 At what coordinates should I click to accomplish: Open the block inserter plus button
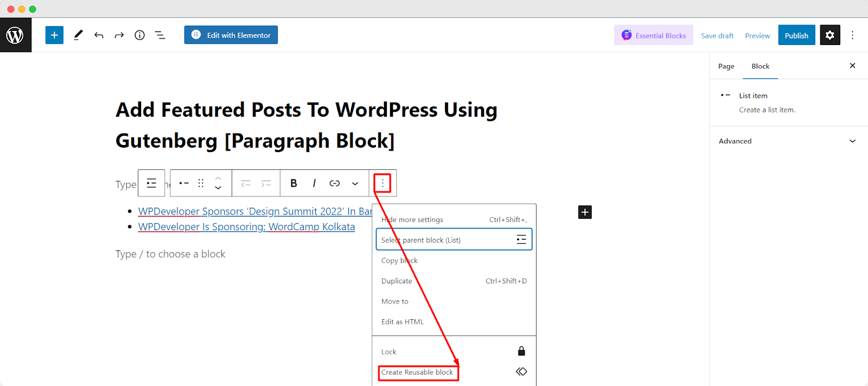point(54,35)
